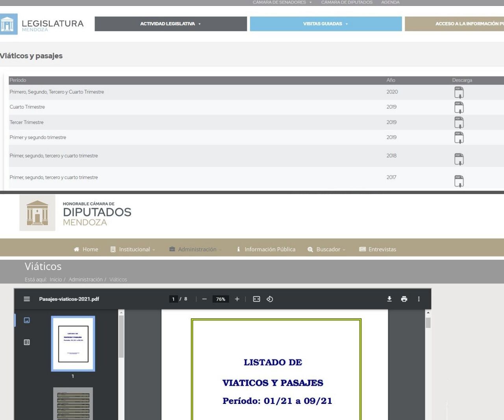The height and width of the screenshot is (420, 504).
Task: Select page 1 thumbnail in PDF sidebar
Action: click(73, 344)
